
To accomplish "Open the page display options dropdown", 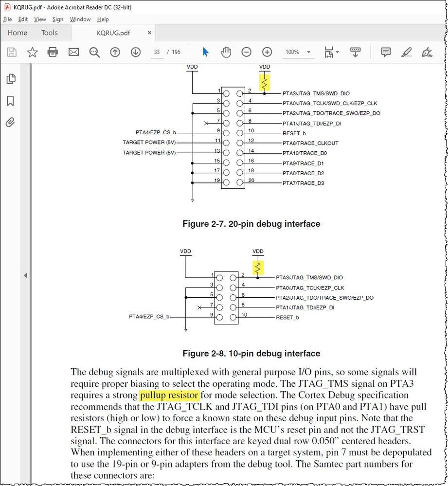I will [x=337, y=52].
